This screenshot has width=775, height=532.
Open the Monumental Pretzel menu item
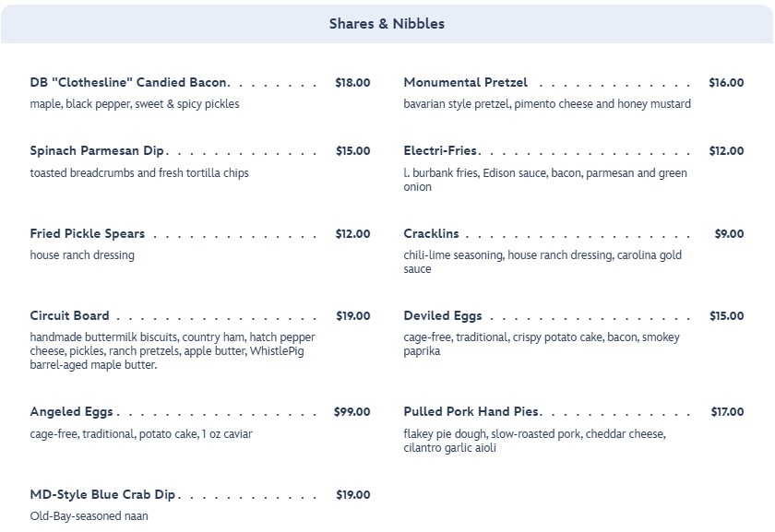coord(465,83)
